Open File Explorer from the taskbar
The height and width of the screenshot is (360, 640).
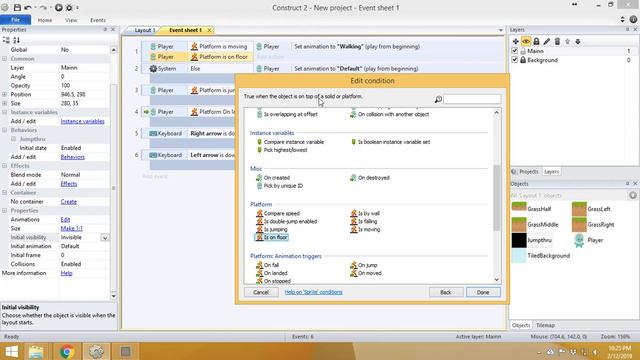point(36,351)
